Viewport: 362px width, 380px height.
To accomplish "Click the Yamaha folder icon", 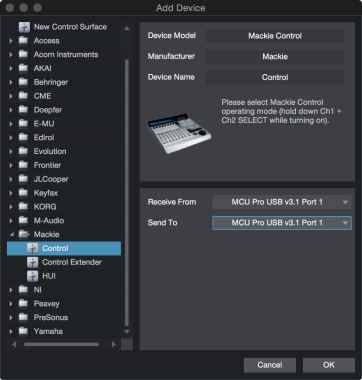I will [x=23, y=331].
